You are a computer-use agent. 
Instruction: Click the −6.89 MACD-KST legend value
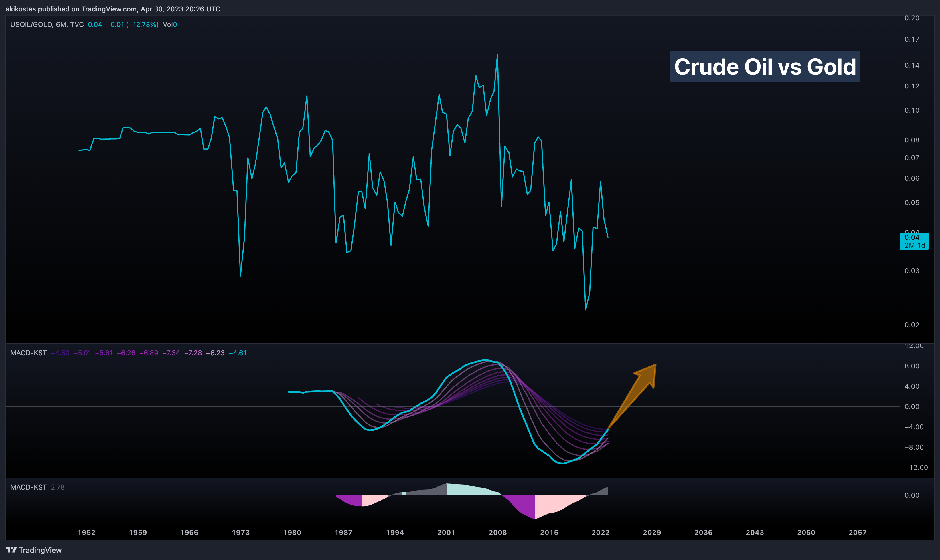[149, 353]
